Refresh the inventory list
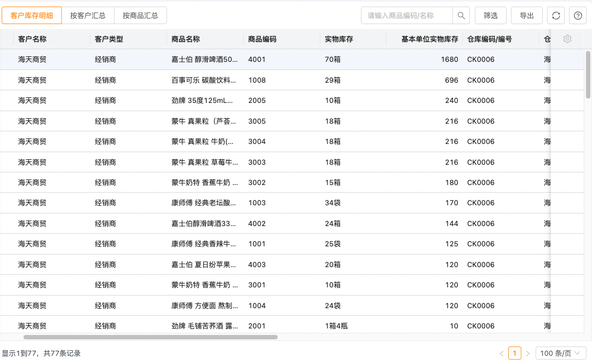The width and height of the screenshot is (592, 364). (556, 15)
